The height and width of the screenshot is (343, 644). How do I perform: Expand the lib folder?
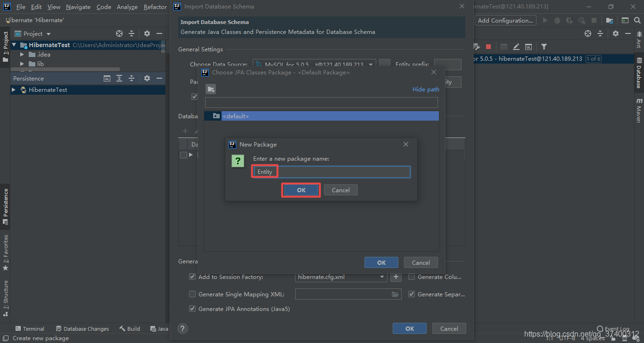click(x=22, y=64)
